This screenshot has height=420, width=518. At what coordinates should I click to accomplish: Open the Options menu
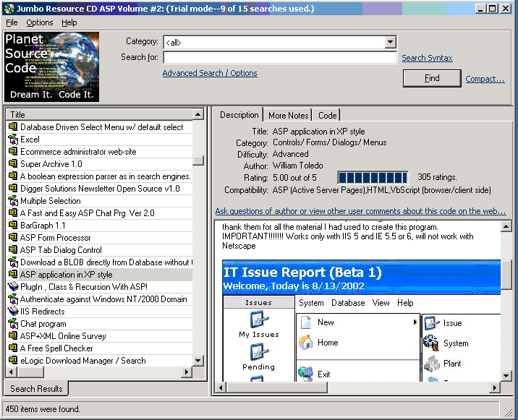[40, 22]
